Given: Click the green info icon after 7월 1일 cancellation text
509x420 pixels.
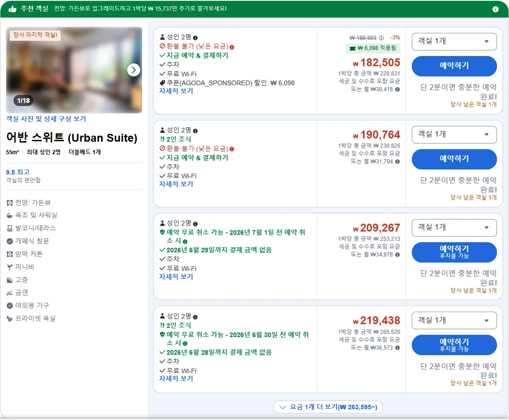Looking at the screenshot, I should tap(185, 241).
